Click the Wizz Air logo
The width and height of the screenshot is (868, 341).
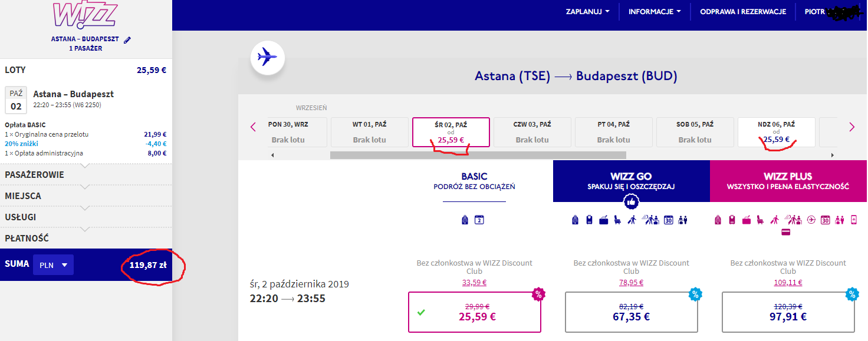[86, 15]
